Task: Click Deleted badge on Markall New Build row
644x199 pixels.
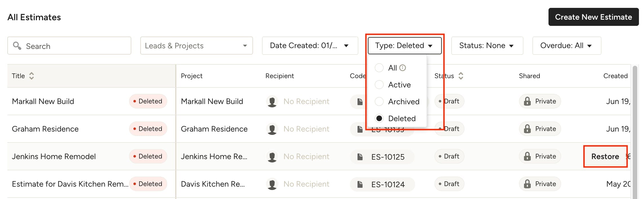Action: pyautogui.click(x=148, y=101)
